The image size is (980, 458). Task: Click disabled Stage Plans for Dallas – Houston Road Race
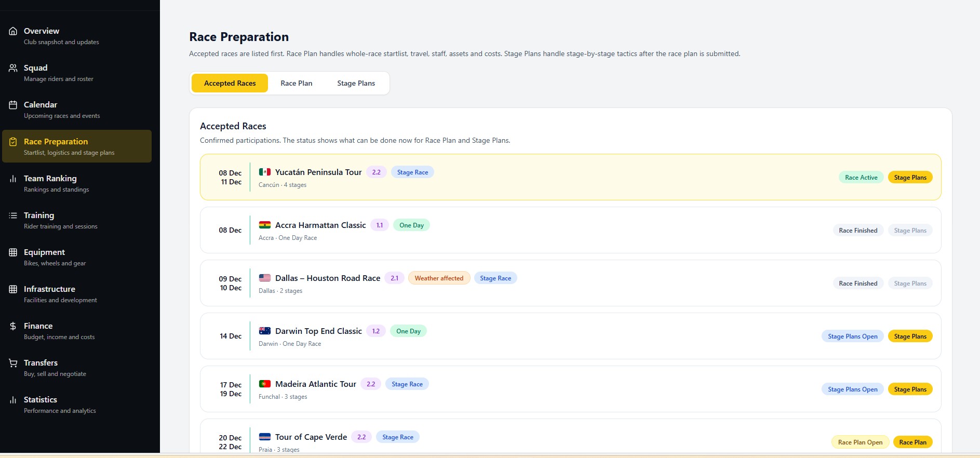pyautogui.click(x=910, y=284)
